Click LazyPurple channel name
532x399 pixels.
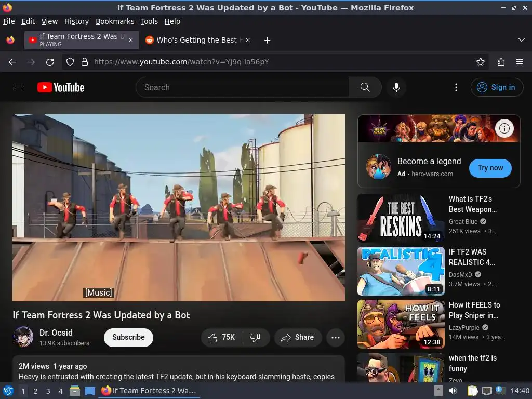(x=464, y=327)
